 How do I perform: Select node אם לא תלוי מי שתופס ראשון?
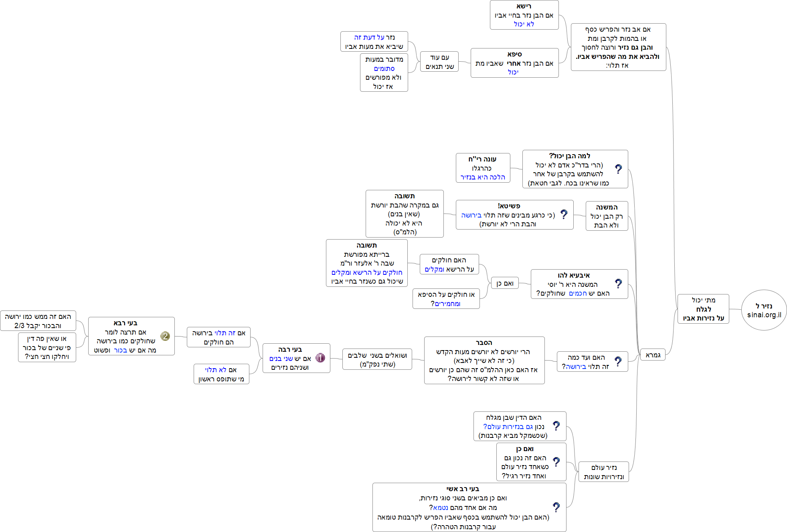coord(221,374)
